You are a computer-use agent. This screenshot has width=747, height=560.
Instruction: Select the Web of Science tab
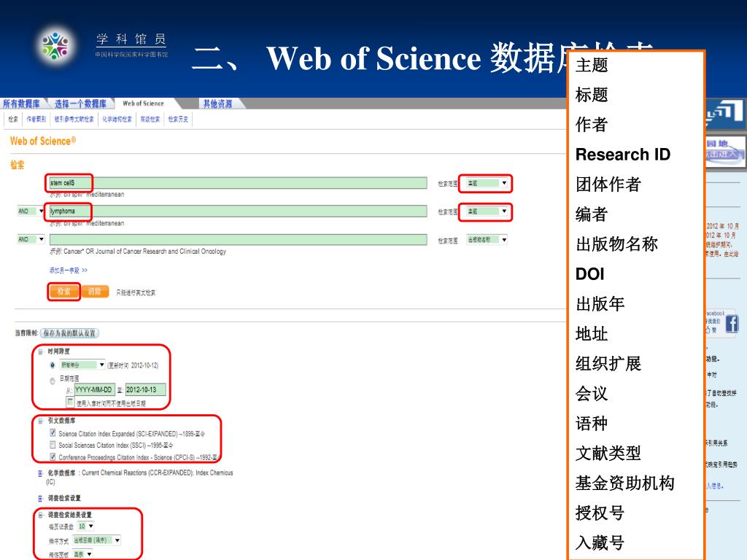coord(144,104)
